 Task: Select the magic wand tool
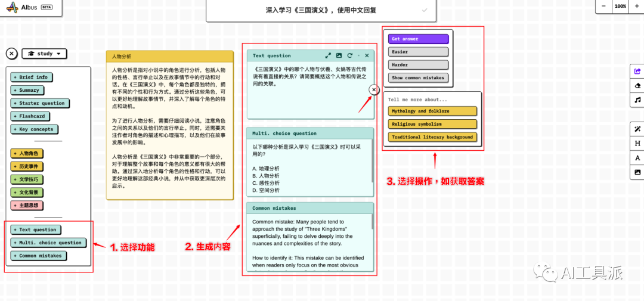(637, 129)
